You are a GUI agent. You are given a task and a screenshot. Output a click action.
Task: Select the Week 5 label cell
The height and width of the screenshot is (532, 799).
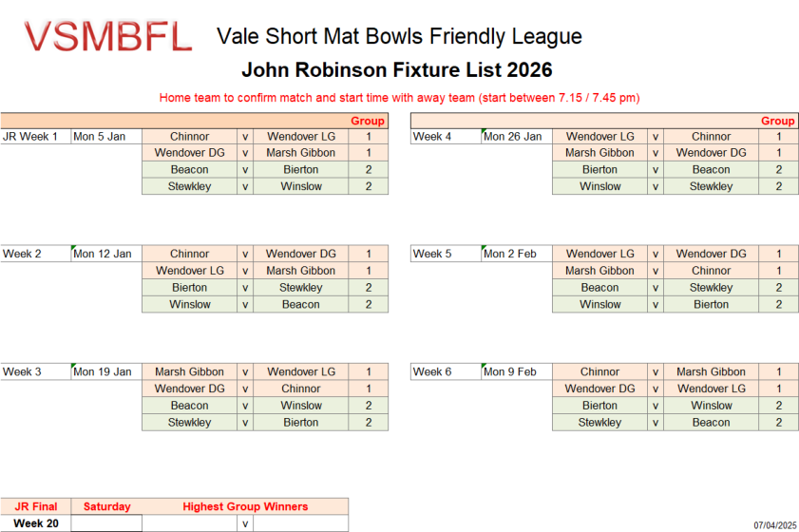point(446,255)
